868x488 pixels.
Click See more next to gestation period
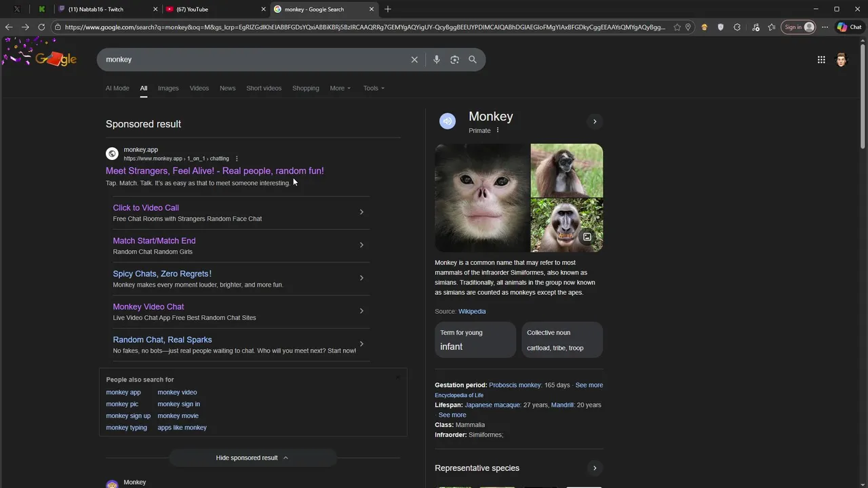tap(589, 385)
